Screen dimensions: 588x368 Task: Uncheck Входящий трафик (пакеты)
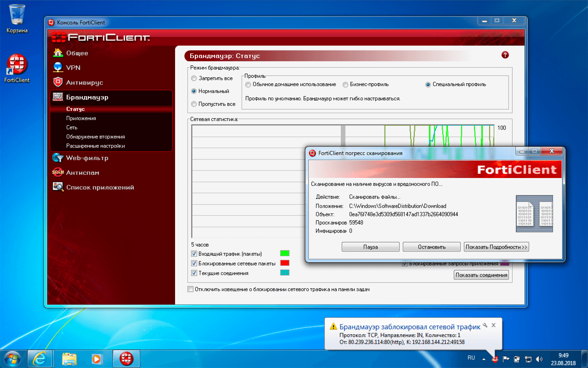point(193,253)
